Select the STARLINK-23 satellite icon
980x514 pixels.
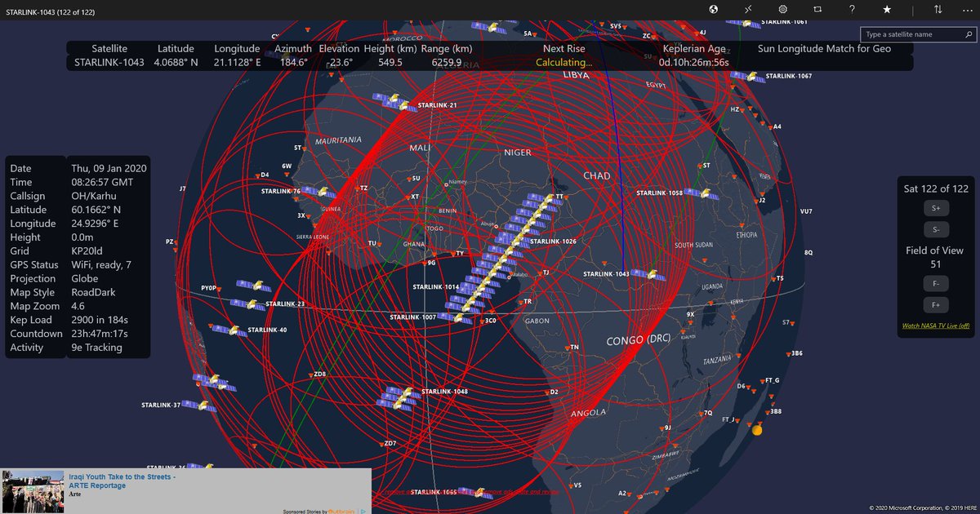pyautogui.click(x=247, y=304)
